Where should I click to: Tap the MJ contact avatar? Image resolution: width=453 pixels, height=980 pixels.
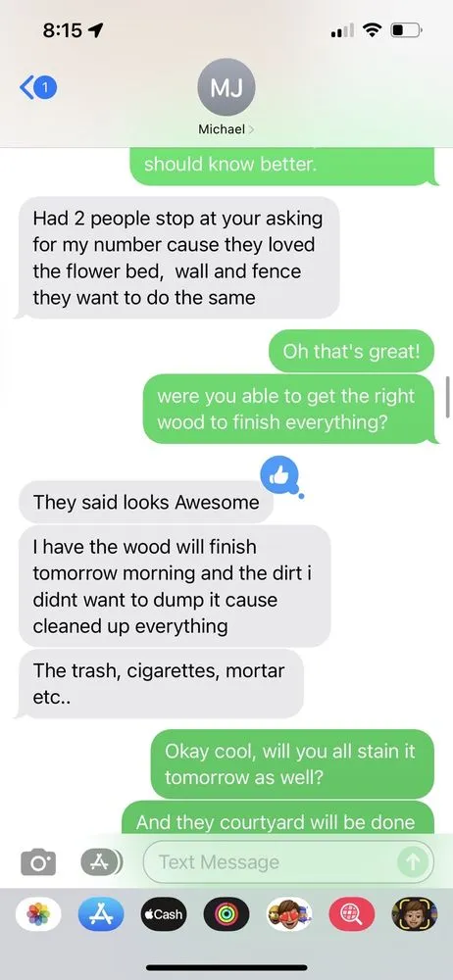point(226,88)
